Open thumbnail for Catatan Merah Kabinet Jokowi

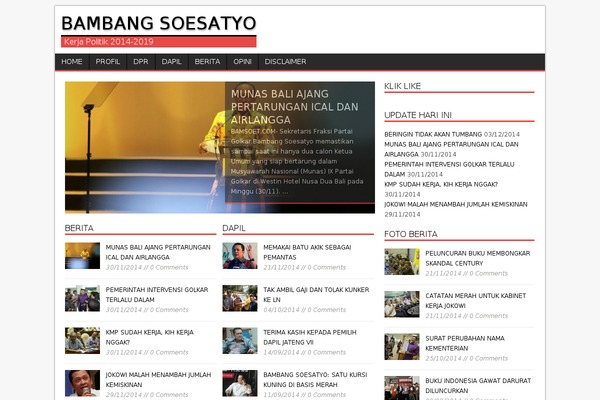[x=402, y=304]
